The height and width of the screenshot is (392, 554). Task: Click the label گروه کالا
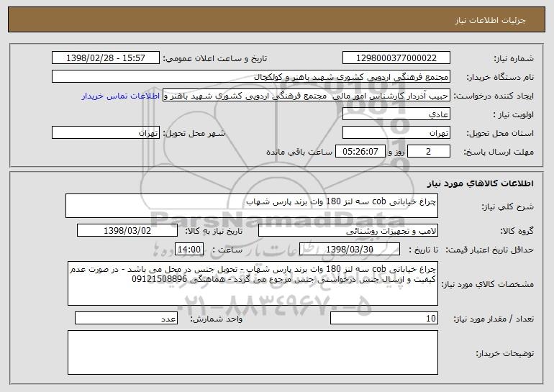[x=517, y=232]
